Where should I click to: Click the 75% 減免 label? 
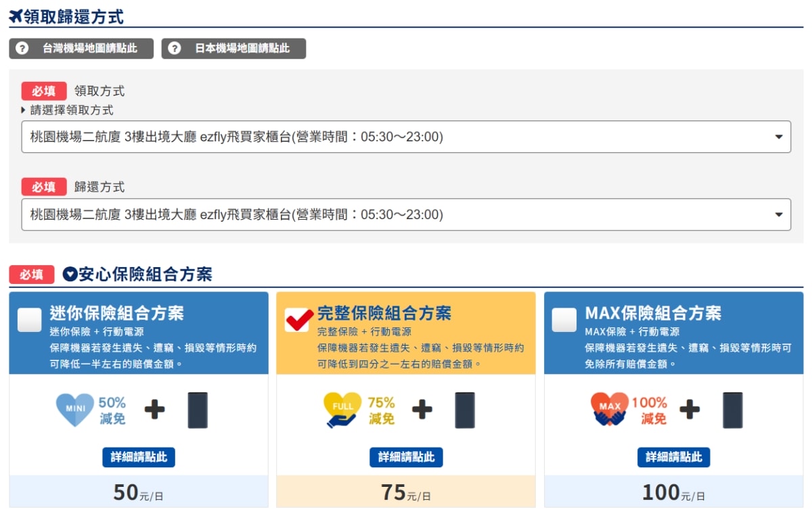[382, 410]
